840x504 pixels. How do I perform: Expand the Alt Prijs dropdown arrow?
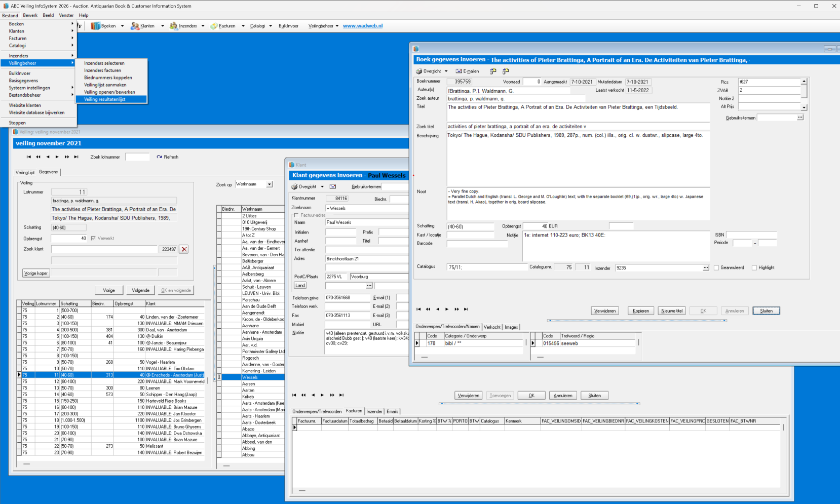click(x=804, y=107)
